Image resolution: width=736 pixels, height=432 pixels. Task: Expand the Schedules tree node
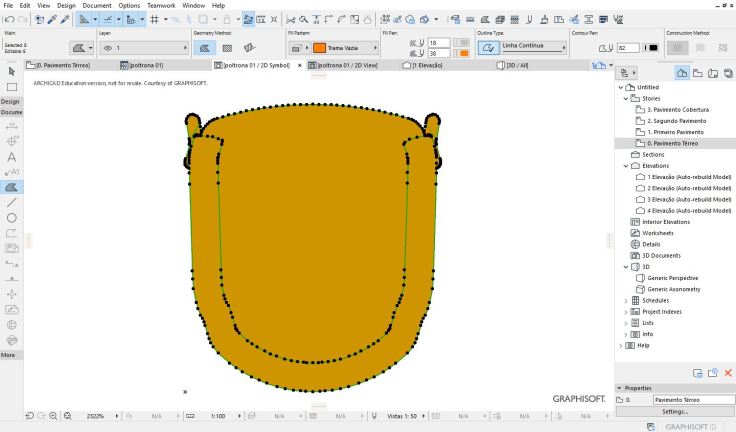[x=626, y=301]
